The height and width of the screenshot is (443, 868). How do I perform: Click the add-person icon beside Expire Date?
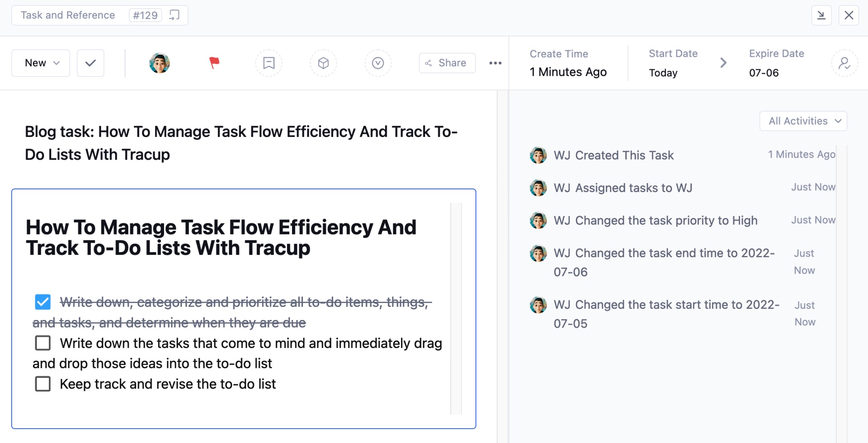click(845, 63)
